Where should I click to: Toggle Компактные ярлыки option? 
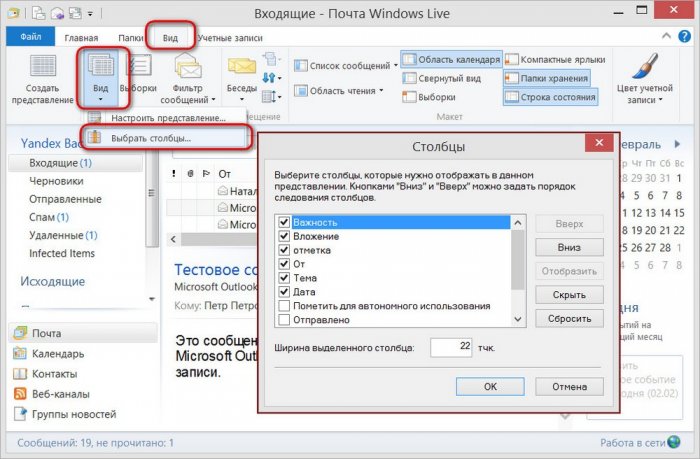tap(555, 59)
